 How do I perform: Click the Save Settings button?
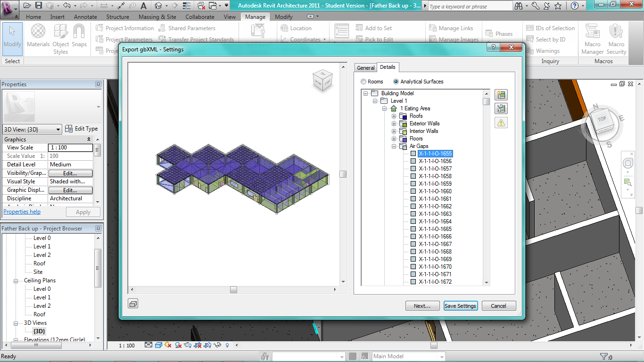460,306
